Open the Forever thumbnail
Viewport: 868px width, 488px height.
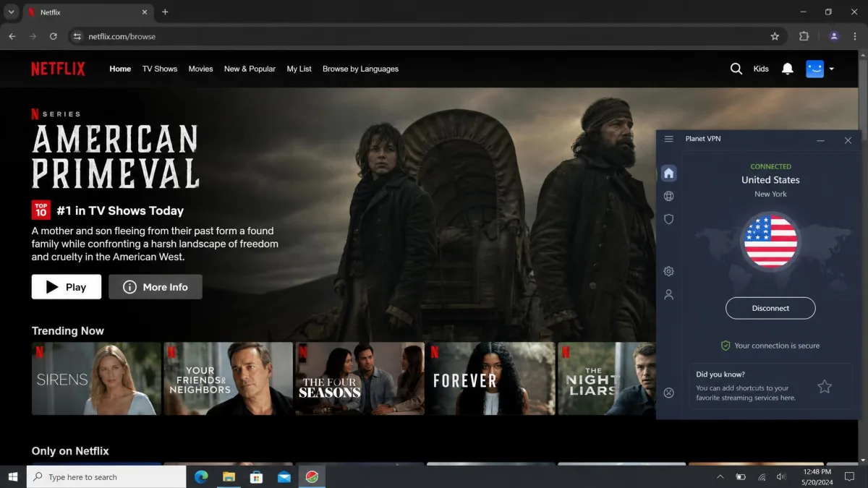[490, 379]
